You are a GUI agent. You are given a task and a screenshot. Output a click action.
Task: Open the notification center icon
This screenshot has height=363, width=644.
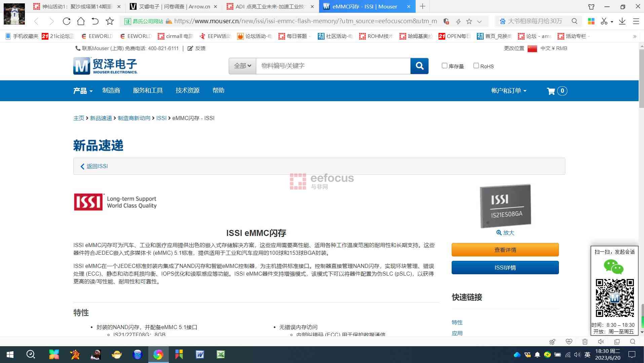632,354
